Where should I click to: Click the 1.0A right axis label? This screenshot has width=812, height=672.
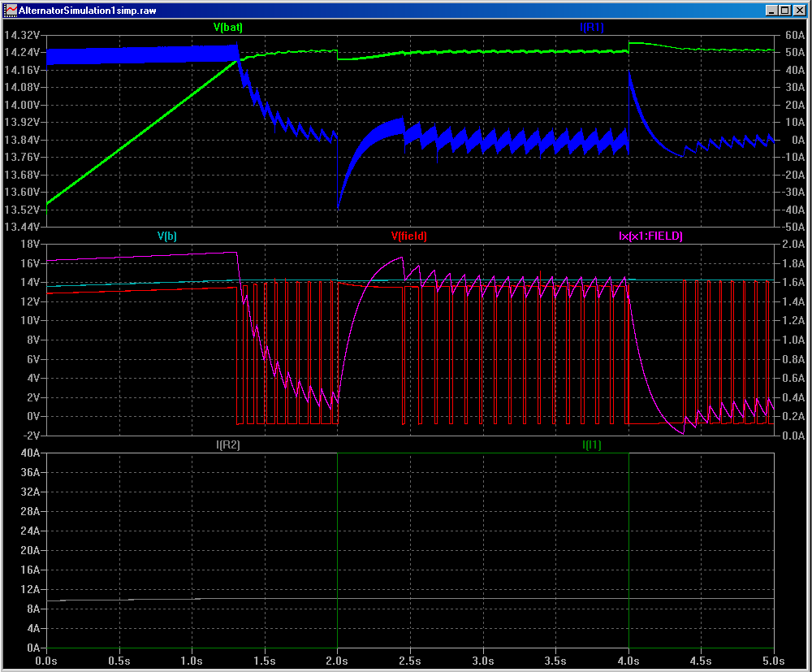coord(793,340)
